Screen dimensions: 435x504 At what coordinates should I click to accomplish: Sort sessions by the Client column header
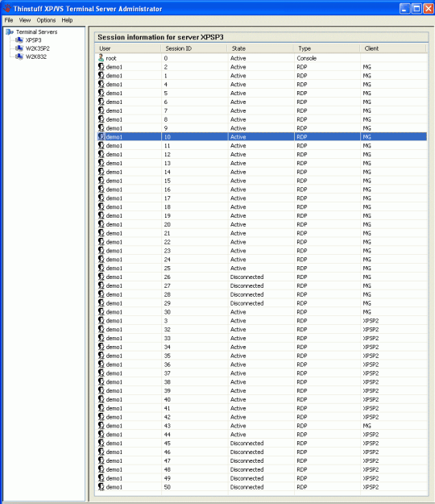(393, 48)
